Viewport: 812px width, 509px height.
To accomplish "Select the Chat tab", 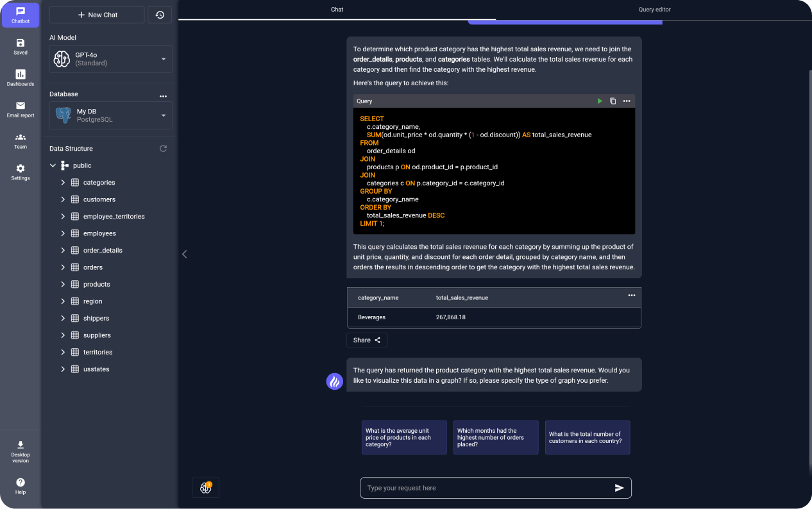I will [x=337, y=10].
